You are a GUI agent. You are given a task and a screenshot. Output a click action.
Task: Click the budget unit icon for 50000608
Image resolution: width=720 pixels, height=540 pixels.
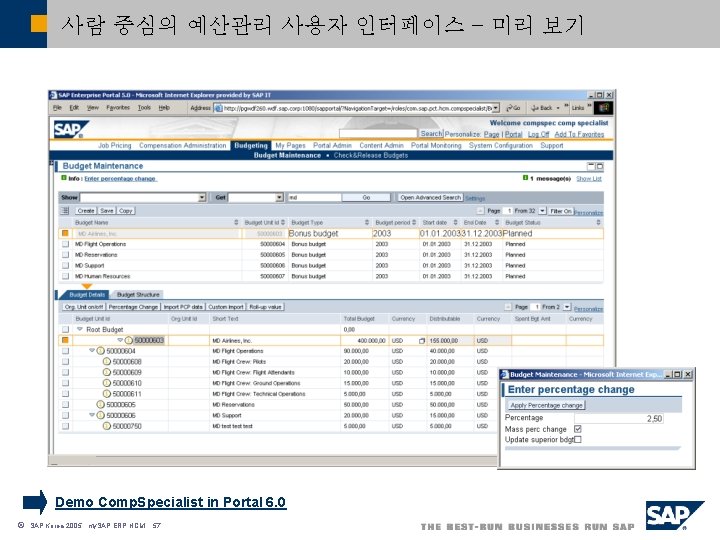coord(107,362)
